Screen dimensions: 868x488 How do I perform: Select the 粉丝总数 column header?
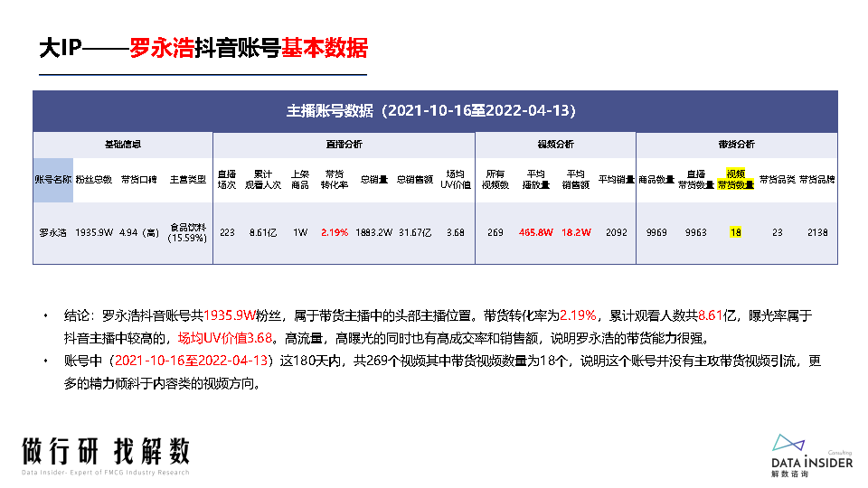pyautogui.click(x=93, y=180)
